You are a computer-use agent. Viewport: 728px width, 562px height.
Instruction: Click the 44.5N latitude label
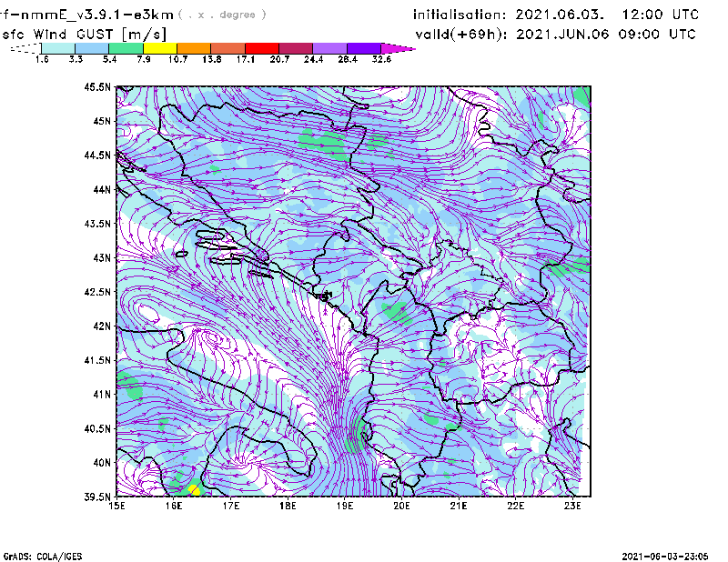(97, 155)
